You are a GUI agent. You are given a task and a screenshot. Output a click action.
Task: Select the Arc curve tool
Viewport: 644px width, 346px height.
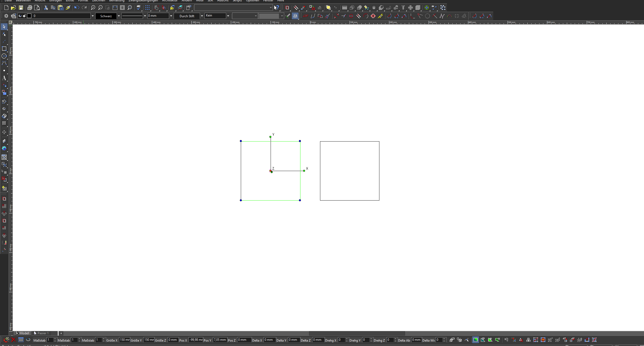(4, 63)
